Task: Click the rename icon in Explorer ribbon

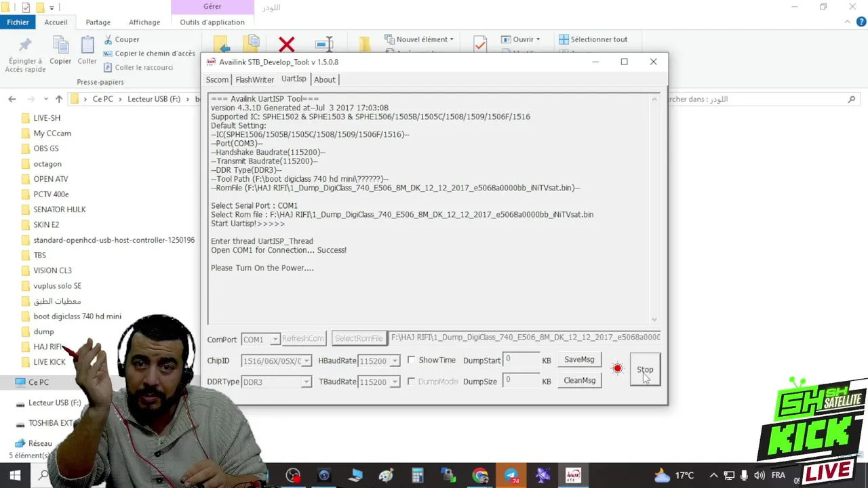Action: [324, 45]
